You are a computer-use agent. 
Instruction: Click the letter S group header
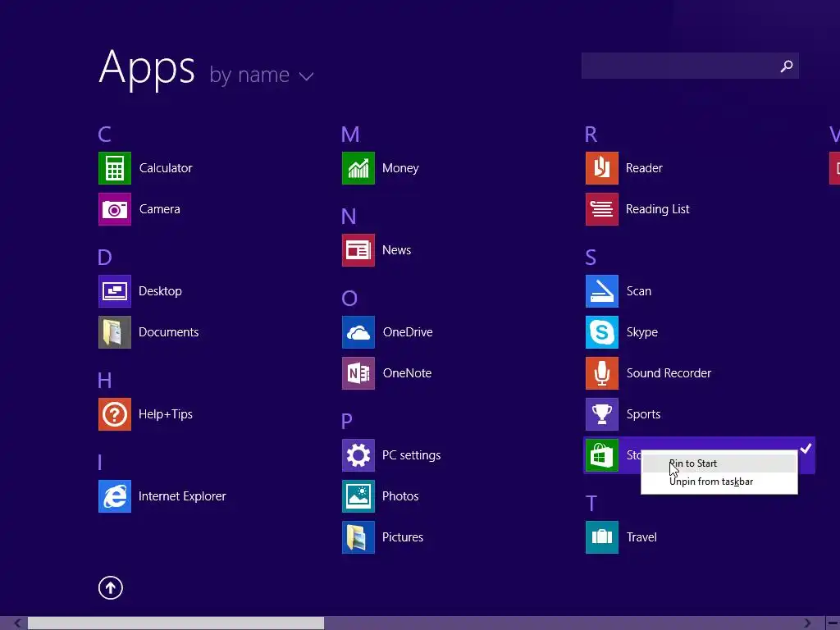(591, 258)
